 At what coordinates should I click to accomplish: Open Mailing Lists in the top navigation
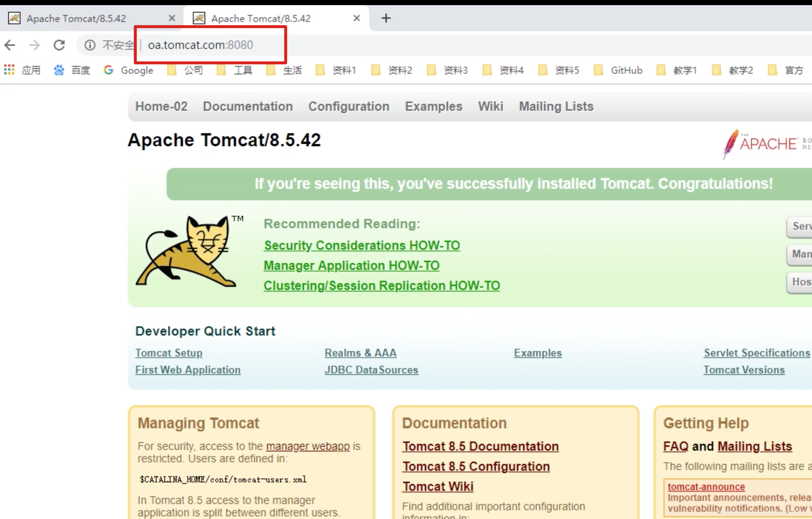tap(556, 107)
